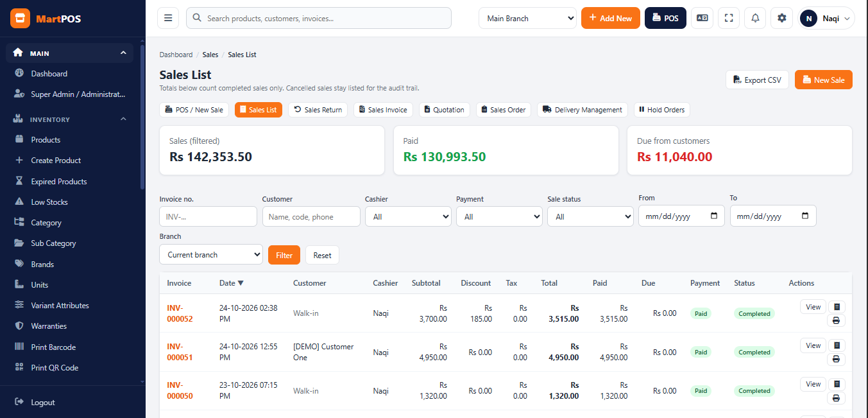
Task: Open Low Stocks in sidebar
Action: pos(70,202)
